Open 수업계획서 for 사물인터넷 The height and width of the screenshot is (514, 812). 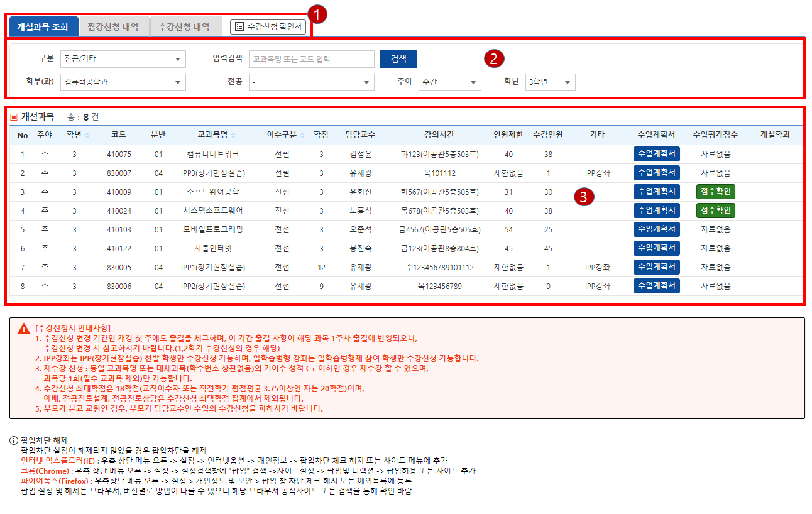(x=656, y=248)
